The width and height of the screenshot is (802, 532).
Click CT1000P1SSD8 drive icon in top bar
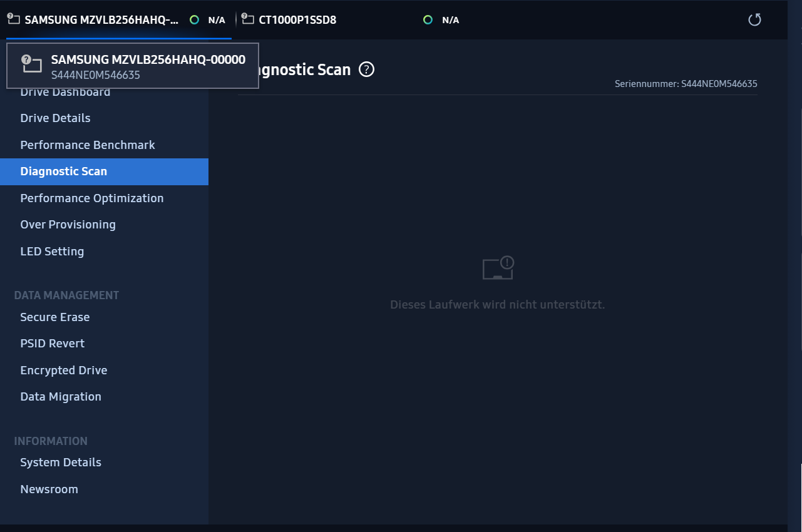point(247,19)
